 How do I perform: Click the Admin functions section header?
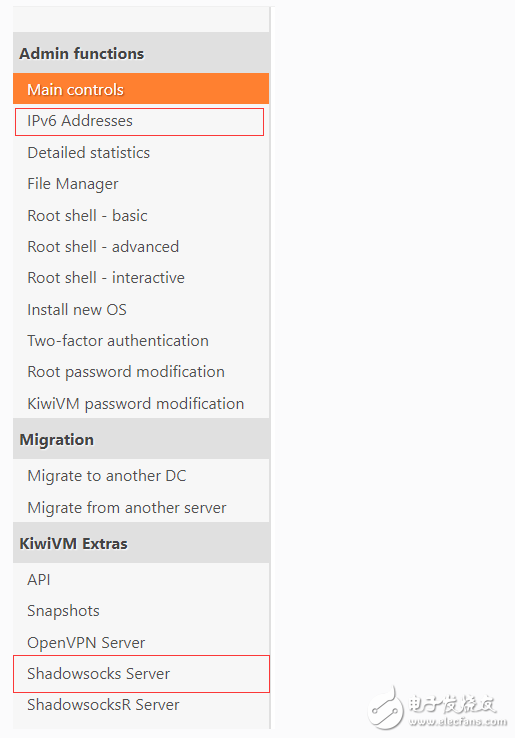tap(141, 53)
